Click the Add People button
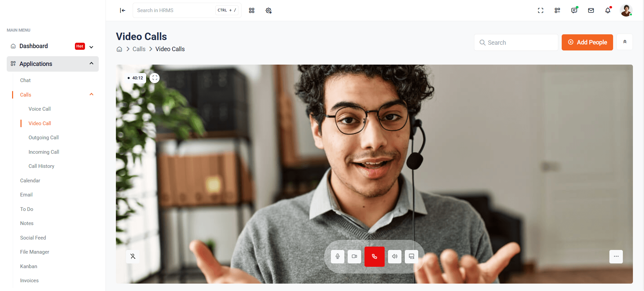Image resolution: width=644 pixels, height=291 pixels. (x=587, y=42)
